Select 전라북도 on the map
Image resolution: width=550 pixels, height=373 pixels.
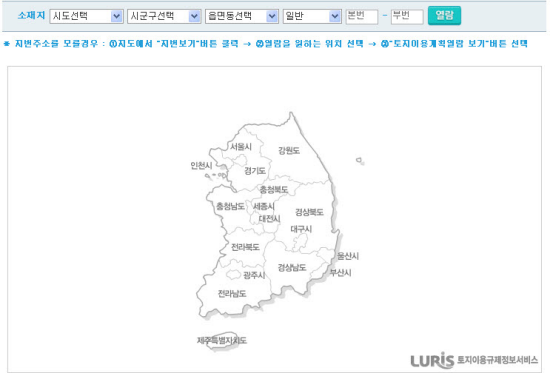point(246,247)
